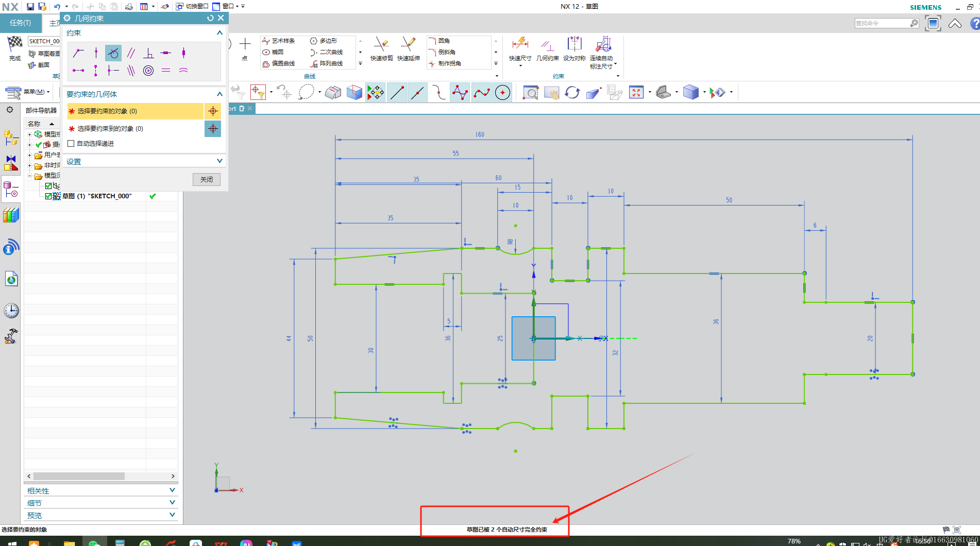Open the History clock sidebar icon
Screen dimensions: 980x546
pos(11,311)
